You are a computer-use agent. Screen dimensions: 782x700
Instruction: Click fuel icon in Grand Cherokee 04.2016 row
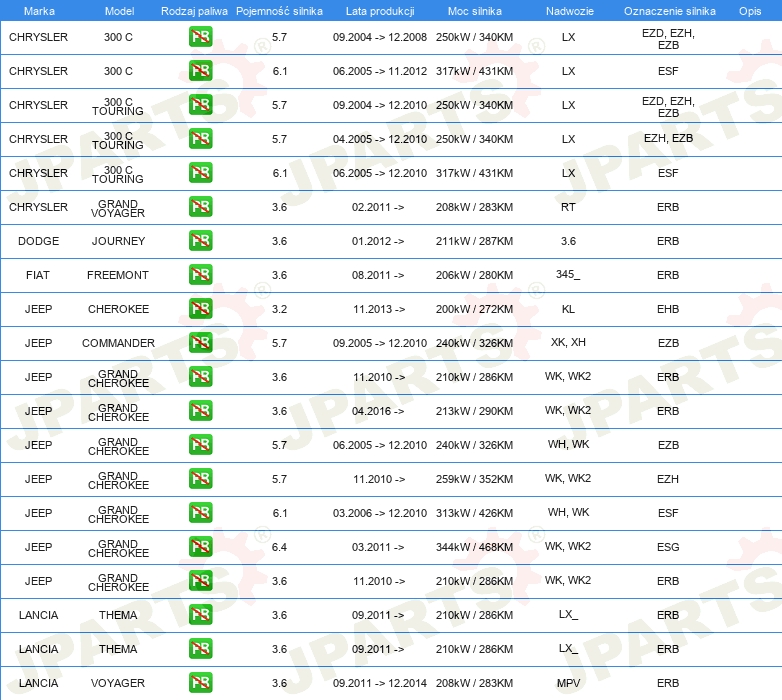tap(200, 411)
